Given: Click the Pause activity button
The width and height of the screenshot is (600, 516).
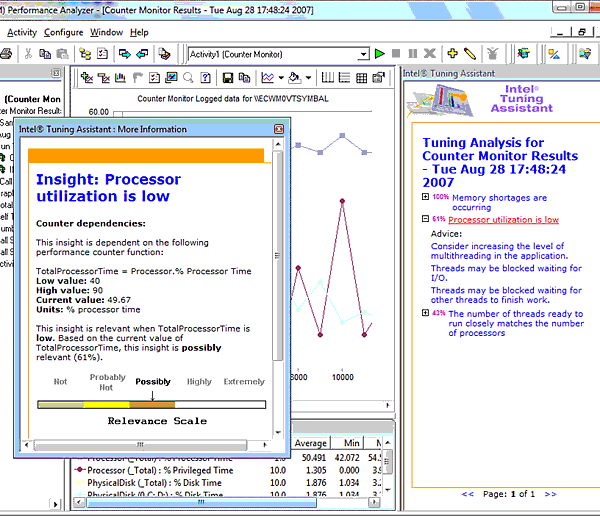Looking at the screenshot, I should pos(412,54).
